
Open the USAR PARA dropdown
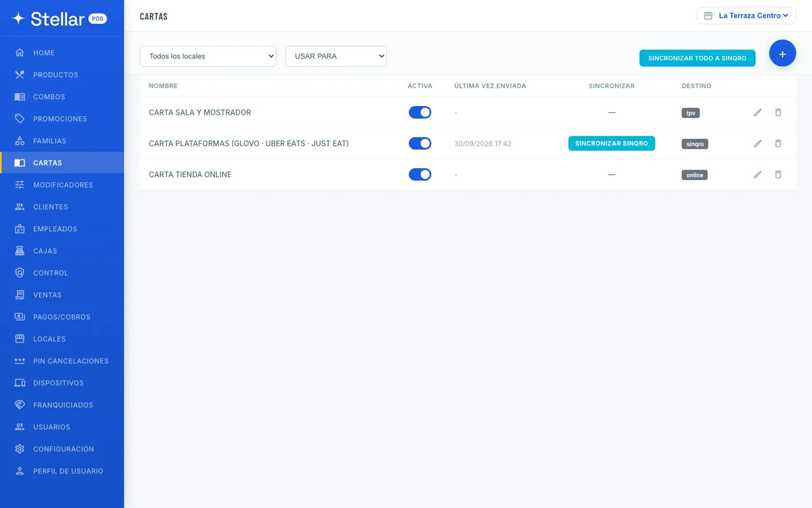point(336,56)
